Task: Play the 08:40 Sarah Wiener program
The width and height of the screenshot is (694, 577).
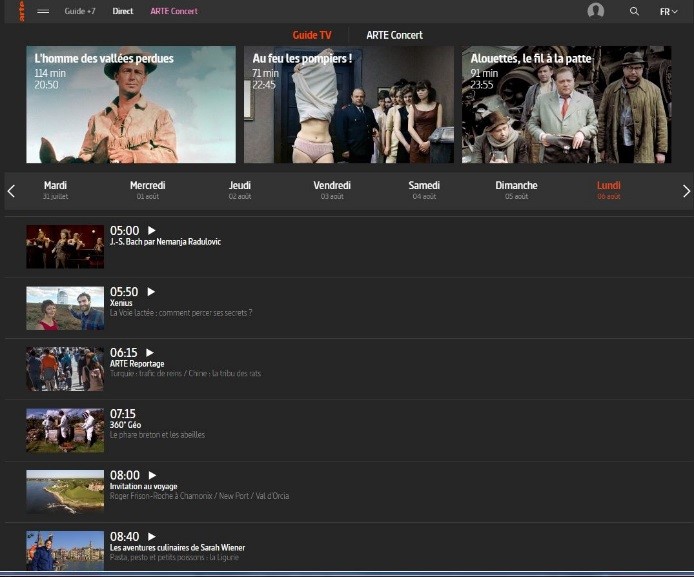Action: (151, 536)
